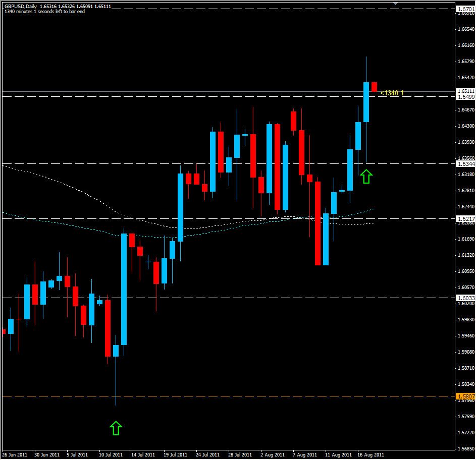Viewport: 476px width, 460px height.
Task: Select the green up arrow near 16 Aug
Action: tap(367, 176)
